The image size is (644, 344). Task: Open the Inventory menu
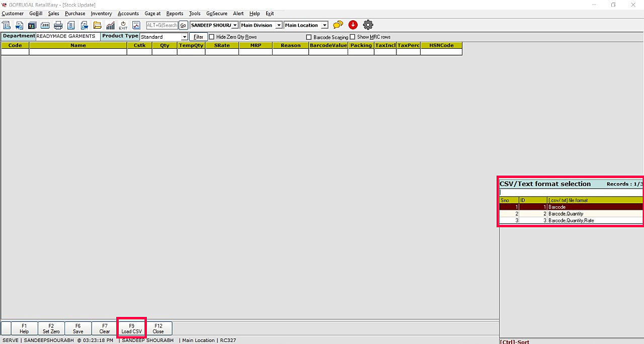(101, 14)
